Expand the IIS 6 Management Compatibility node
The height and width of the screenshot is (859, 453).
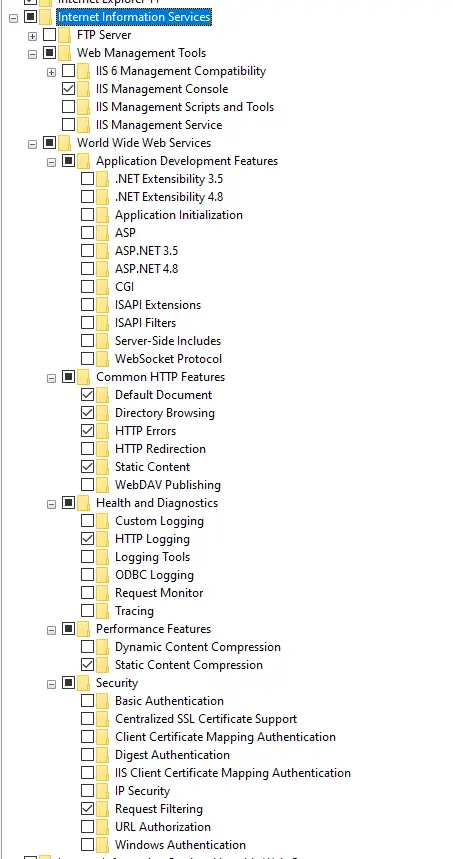[51, 72]
